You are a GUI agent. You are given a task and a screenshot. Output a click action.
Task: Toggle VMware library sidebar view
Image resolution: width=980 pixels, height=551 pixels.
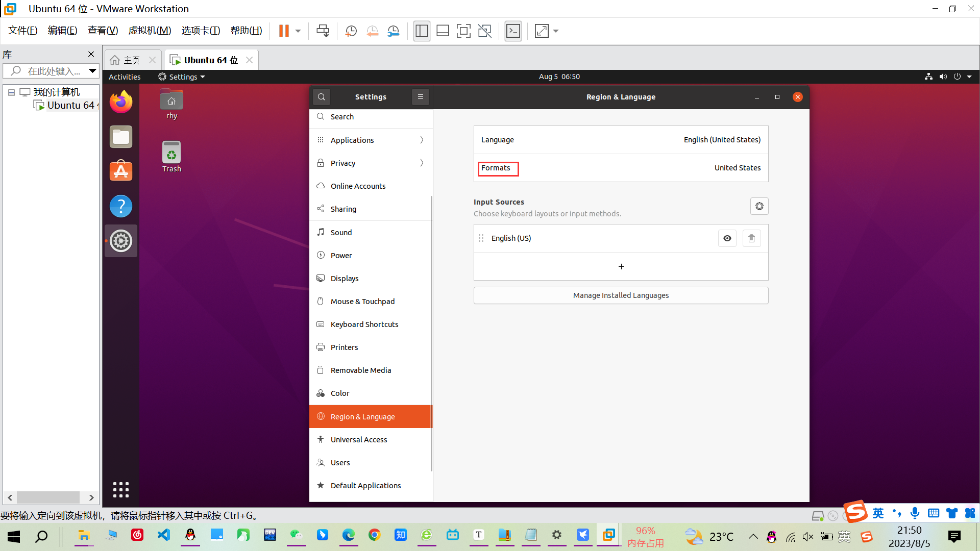coord(422,31)
